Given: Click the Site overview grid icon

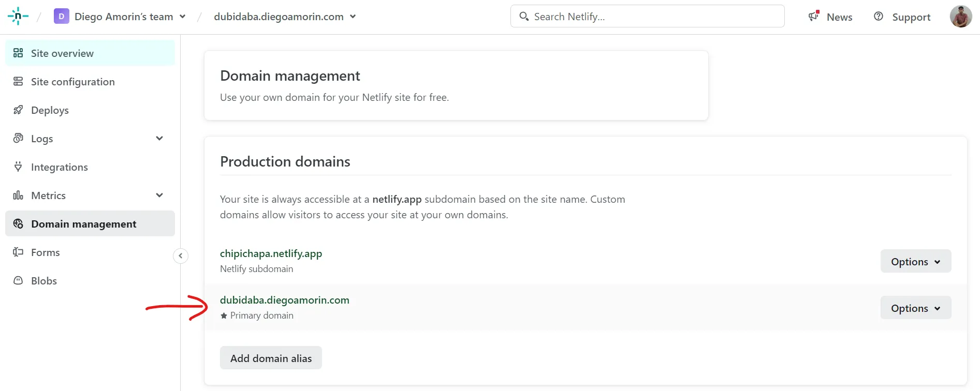Looking at the screenshot, I should [18, 53].
